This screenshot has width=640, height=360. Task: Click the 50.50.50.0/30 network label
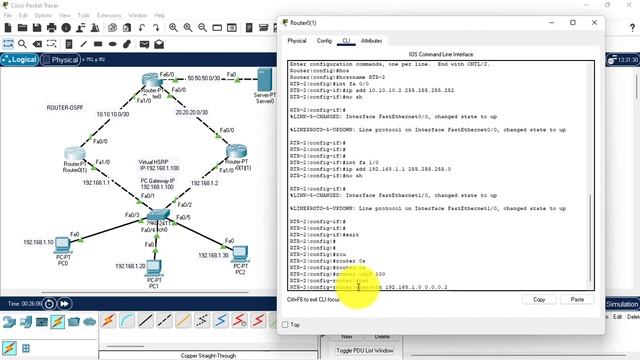pos(204,78)
